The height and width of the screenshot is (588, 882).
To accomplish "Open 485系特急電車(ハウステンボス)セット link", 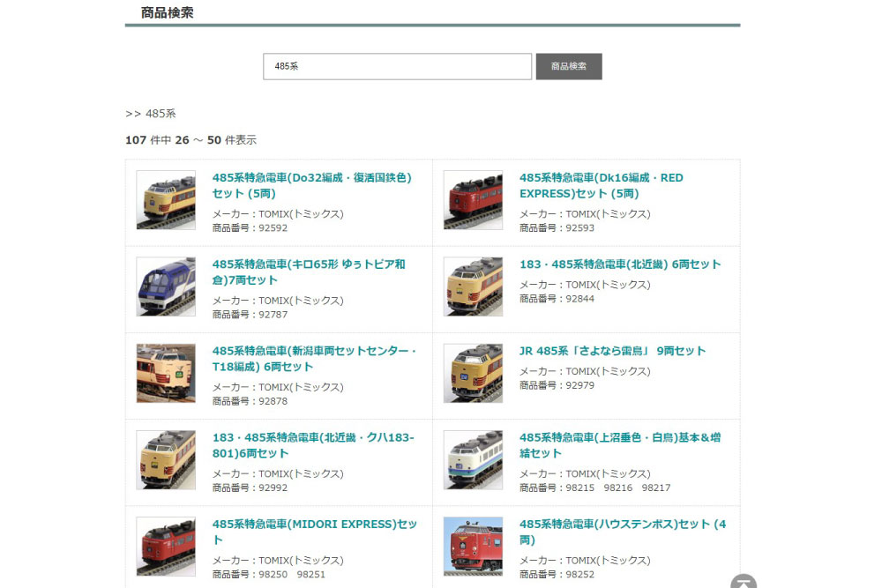I will (x=623, y=532).
